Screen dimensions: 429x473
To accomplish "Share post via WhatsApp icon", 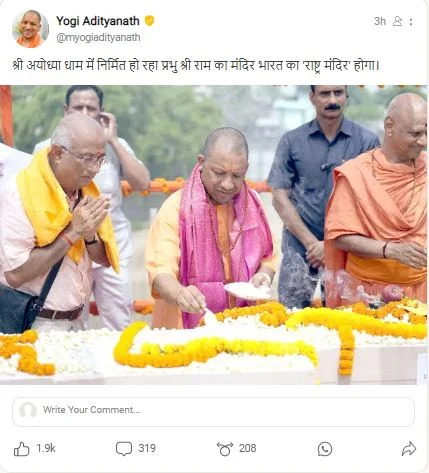I will 325,449.
